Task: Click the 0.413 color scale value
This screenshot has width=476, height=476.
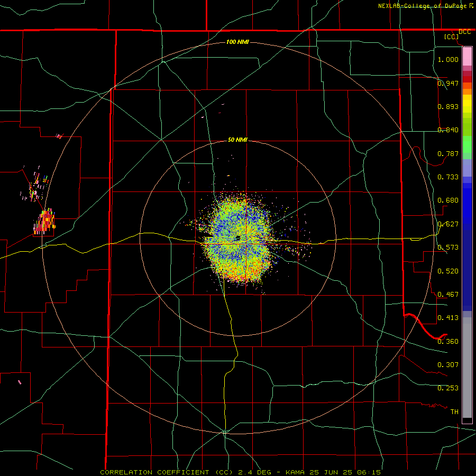Action: (448, 318)
